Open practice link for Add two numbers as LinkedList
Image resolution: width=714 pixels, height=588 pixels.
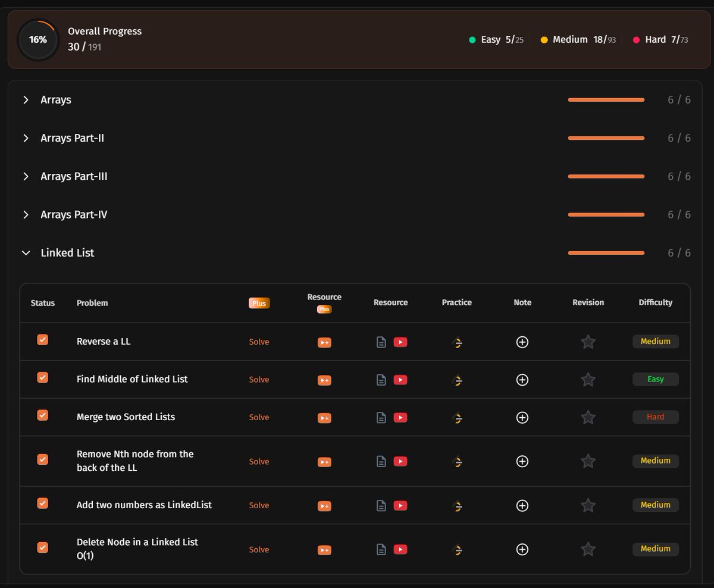(457, 506)
